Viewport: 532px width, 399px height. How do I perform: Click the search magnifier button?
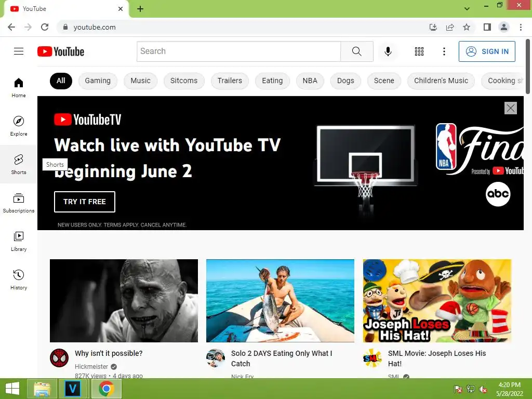356,51
